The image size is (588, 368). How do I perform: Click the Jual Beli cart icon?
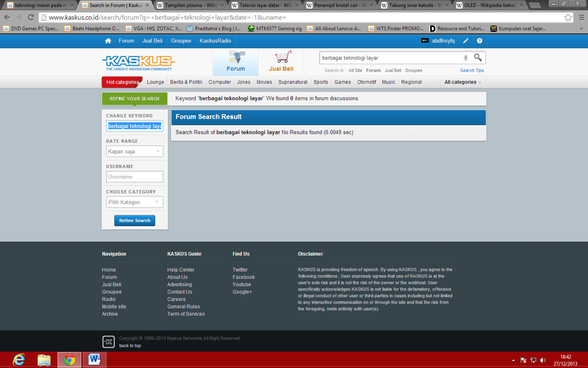pyautogui.click(x=283, y=57)
